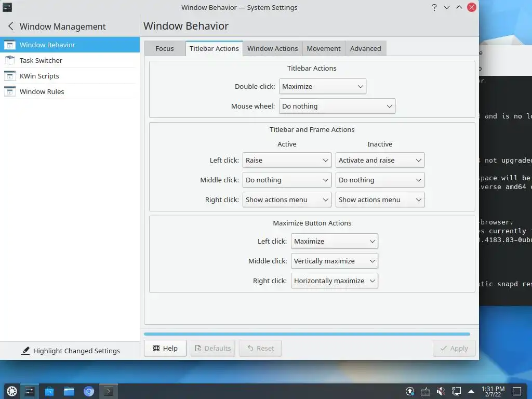Click the Window Behavior sidebar icon

[9, 45]
